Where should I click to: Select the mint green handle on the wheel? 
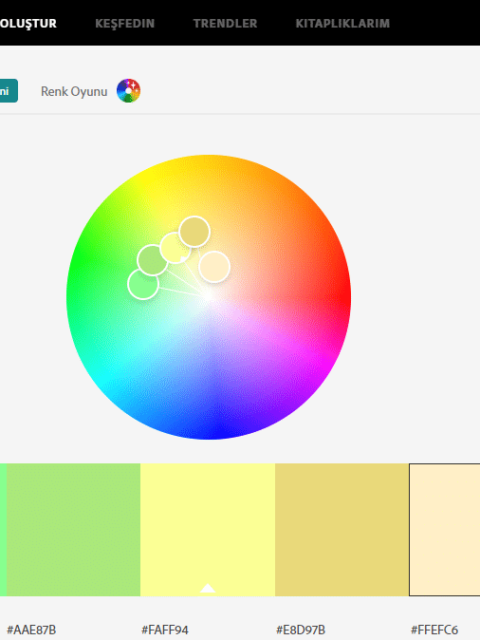tap(143, 284)
